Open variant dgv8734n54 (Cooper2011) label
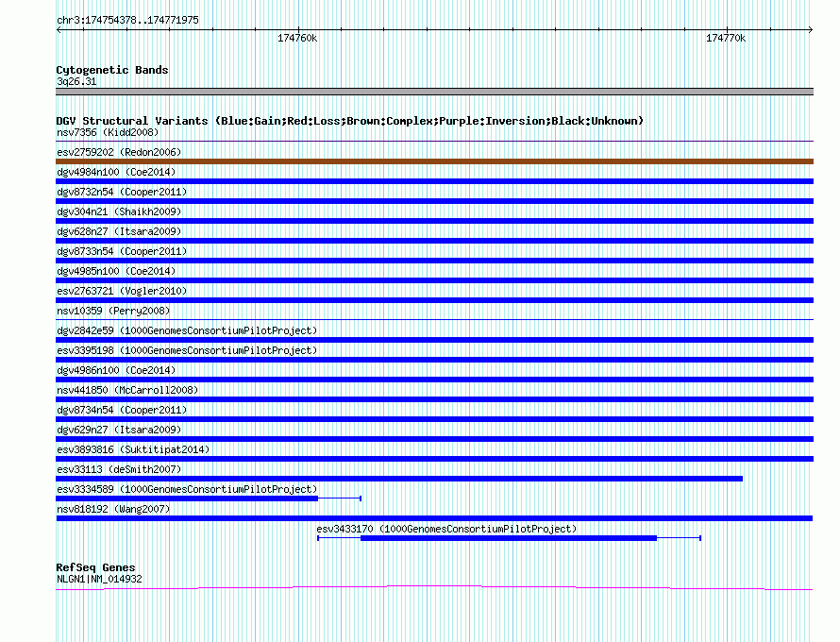Image resolution: width=840 pixels, height=642 pixels. [122, 410]
